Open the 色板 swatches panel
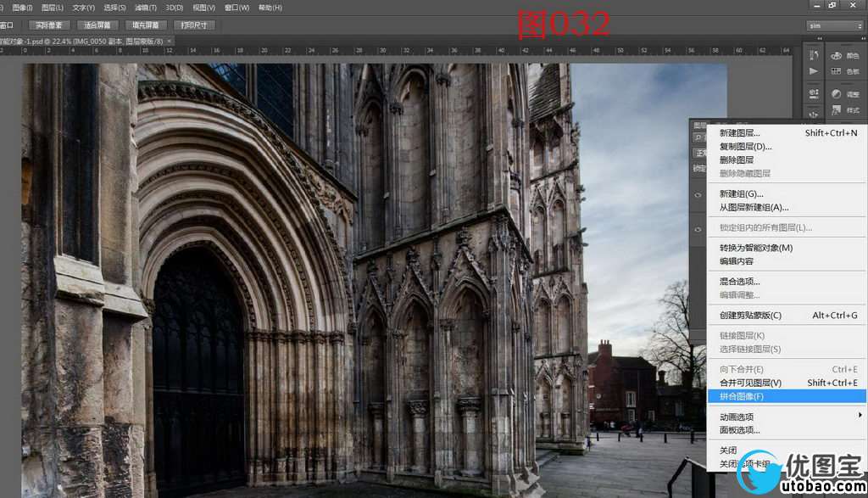The image size is (868, 498). [845, 71]
